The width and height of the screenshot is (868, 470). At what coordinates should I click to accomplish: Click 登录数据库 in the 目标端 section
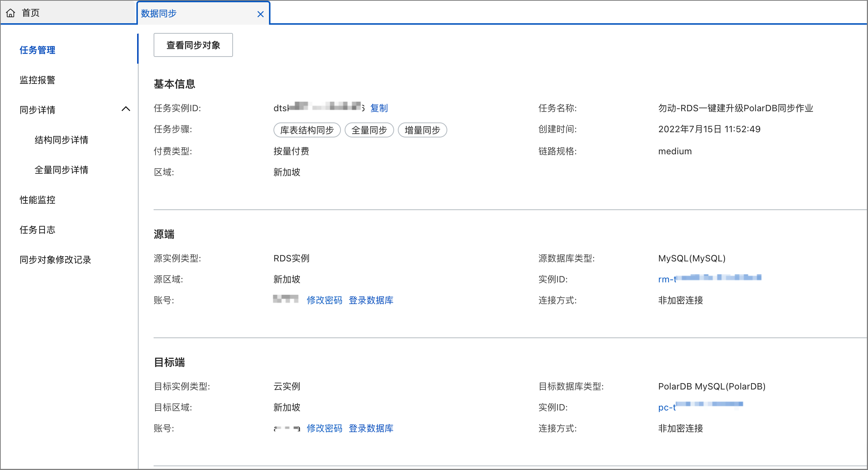(371, 428)
